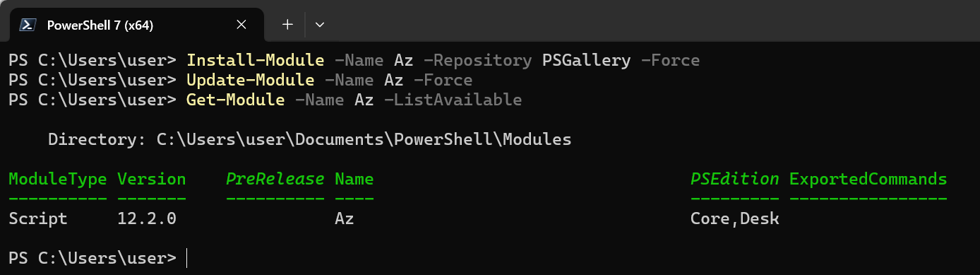Click the ExportedCommands column header
980x275 pixels.
pos(868,179)
